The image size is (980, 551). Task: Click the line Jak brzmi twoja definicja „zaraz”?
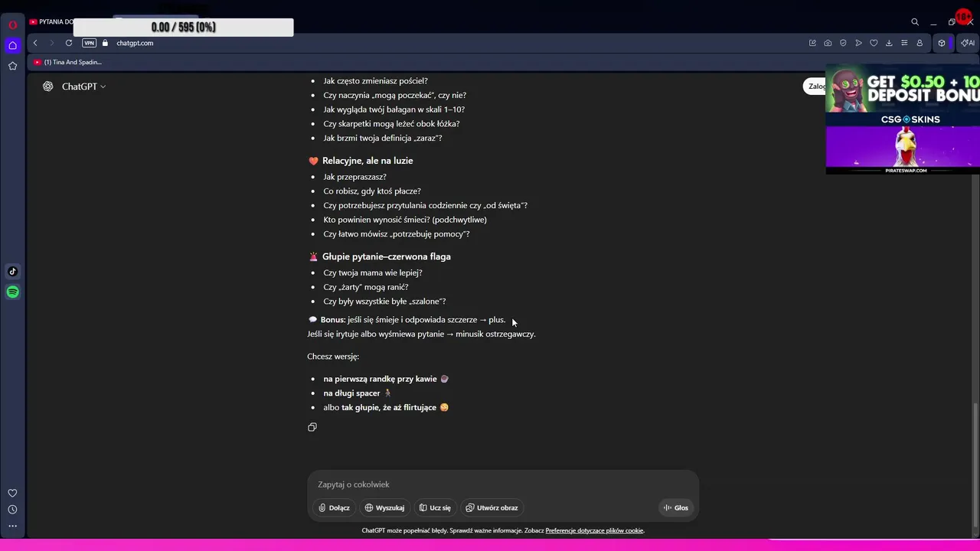383,139
